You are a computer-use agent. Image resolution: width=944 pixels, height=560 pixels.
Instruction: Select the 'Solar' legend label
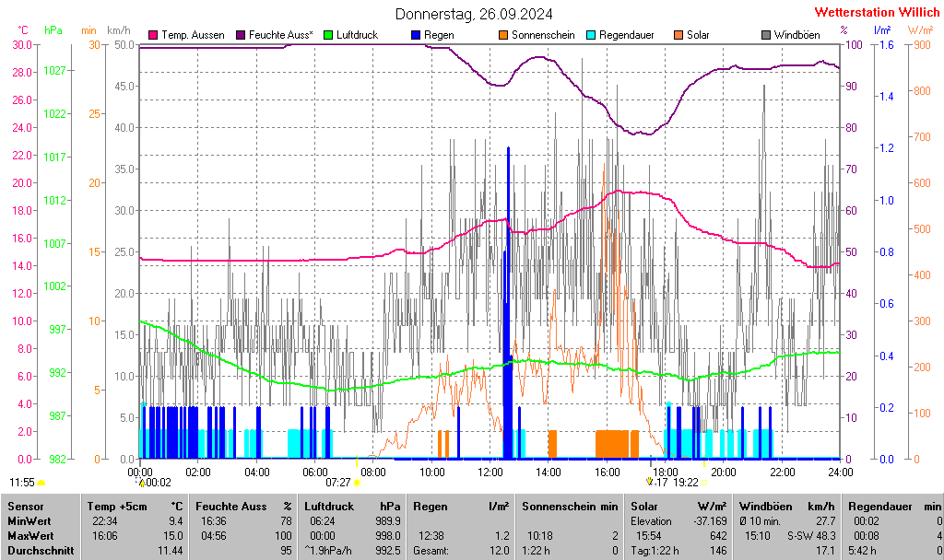pyautogui.click(x=699, y=35)
